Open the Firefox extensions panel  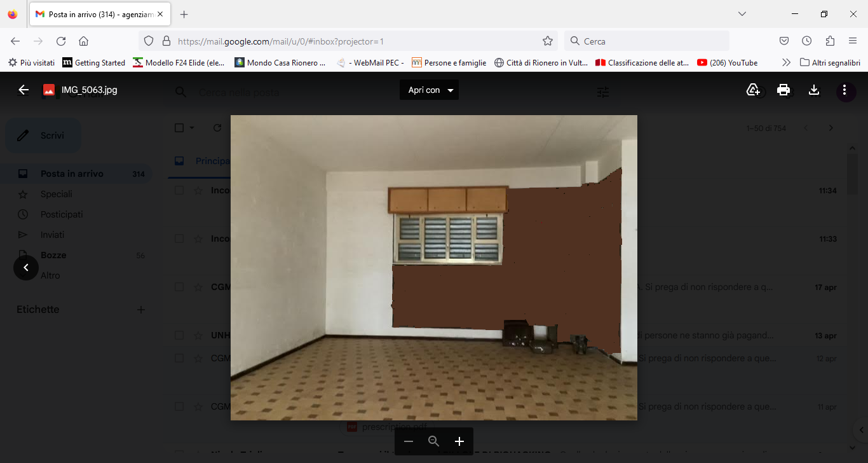830,41
